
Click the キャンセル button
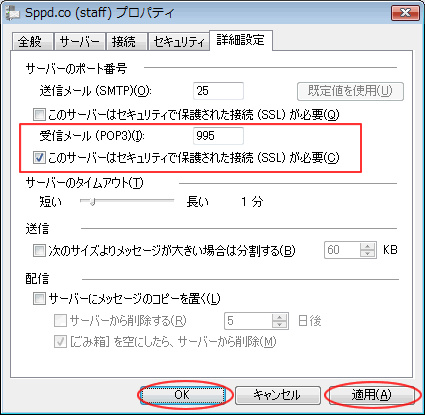click(278, 395)
